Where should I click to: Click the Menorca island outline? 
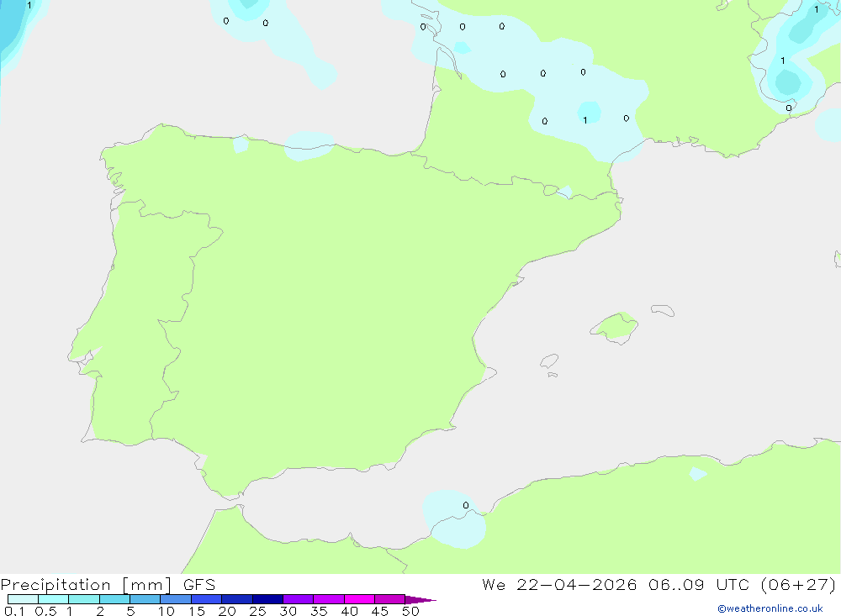663,310
